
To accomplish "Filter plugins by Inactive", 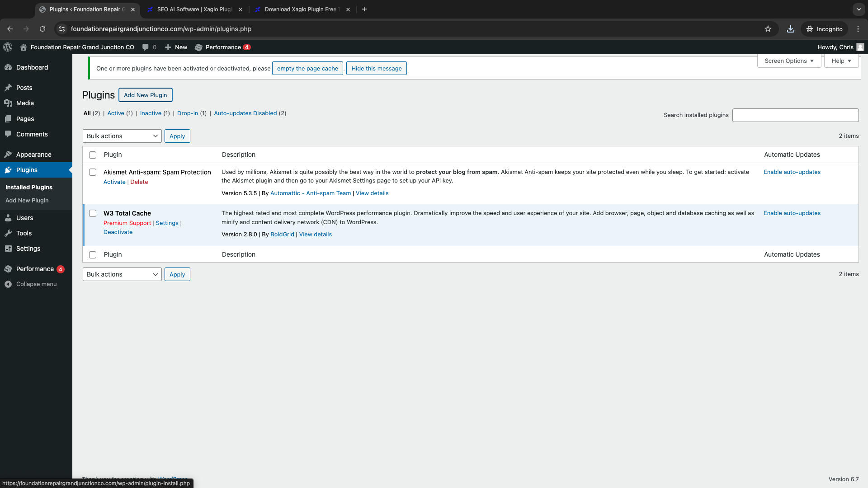I will point(151,113).
